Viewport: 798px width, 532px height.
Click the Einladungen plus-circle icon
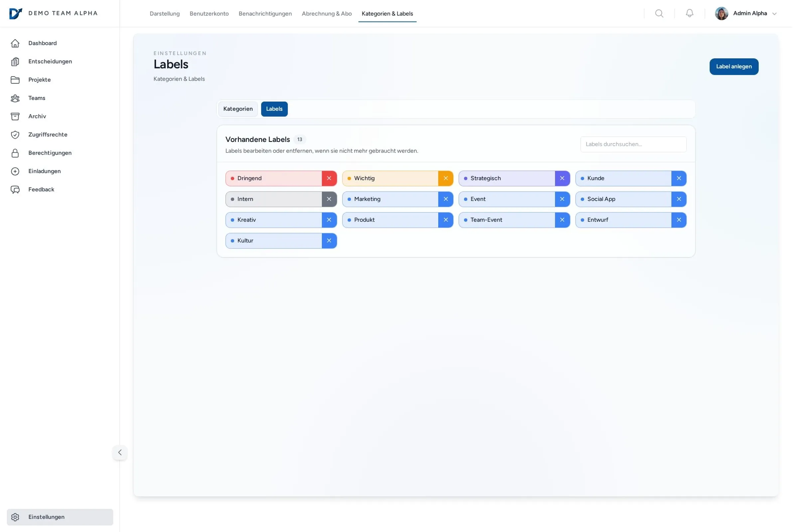coord(15,171)
